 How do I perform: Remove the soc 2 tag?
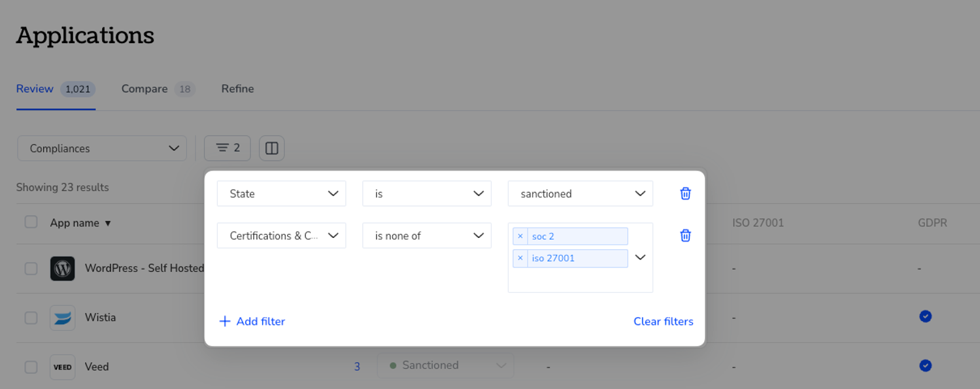click(x=520, y=236)
